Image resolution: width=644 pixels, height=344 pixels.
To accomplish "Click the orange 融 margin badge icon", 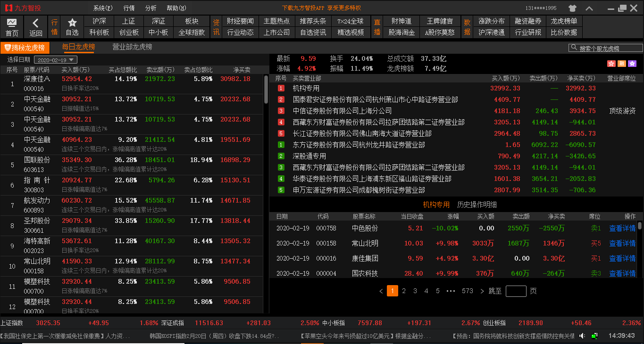I will (622, 64).
